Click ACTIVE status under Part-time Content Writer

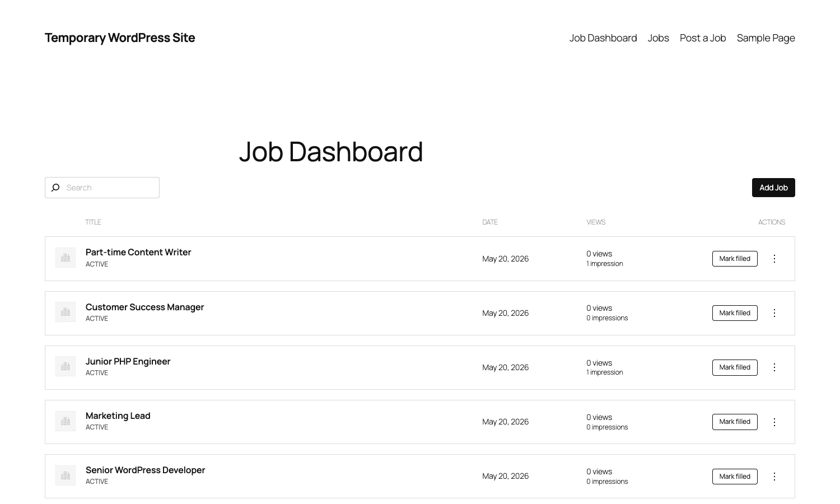pyautogui.click(x=97, y=264)
